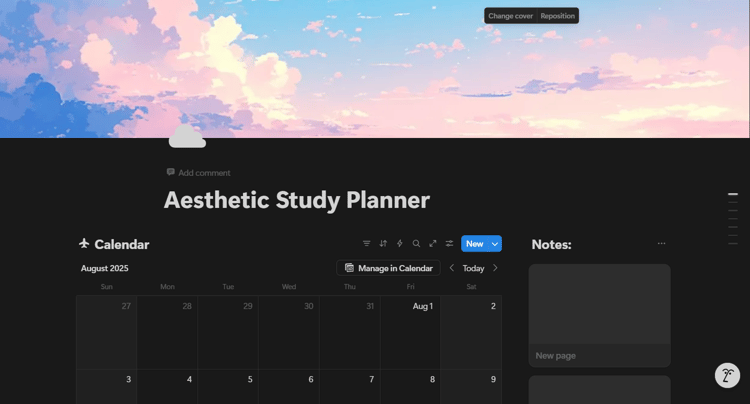The image size is (750, 404).
Task: Select the calendar day 8 cell
Action: [x=410, y=387]
